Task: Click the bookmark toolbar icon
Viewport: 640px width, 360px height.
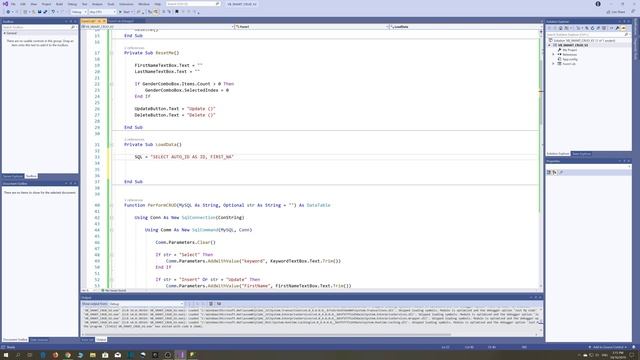Action: (x=177, y=12)
